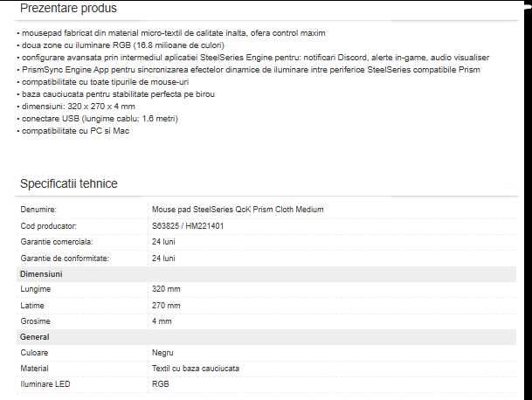The image size is (532, 400).
Task: Click the "General" section header row
Action: click(x=35, y=337)
